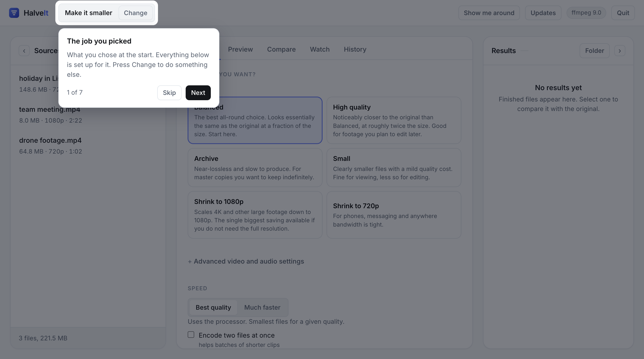This screenshot has height=359, width=644.
Task: Click the ffmpeg 9.0 version badge
Action: (x=586, y=13)
